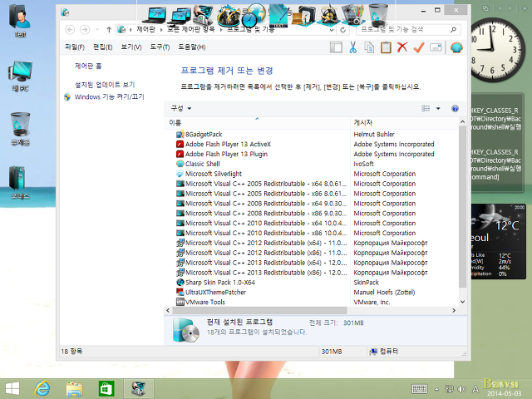Open the recycle bin dock icon at top
The height and width of the screenshot is (399, 532).
pos(378,15)
